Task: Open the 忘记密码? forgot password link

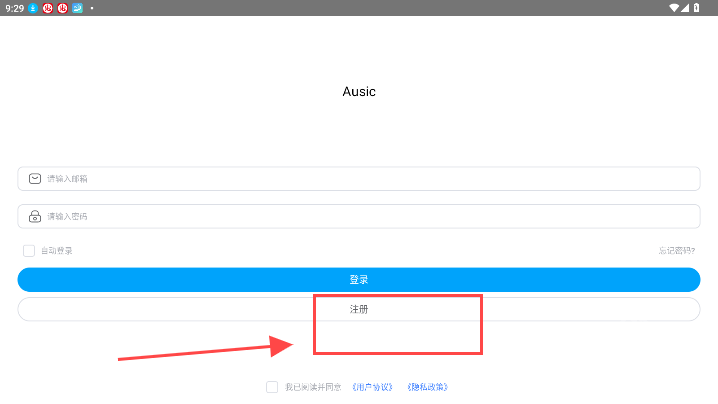Action: [676, 250]
